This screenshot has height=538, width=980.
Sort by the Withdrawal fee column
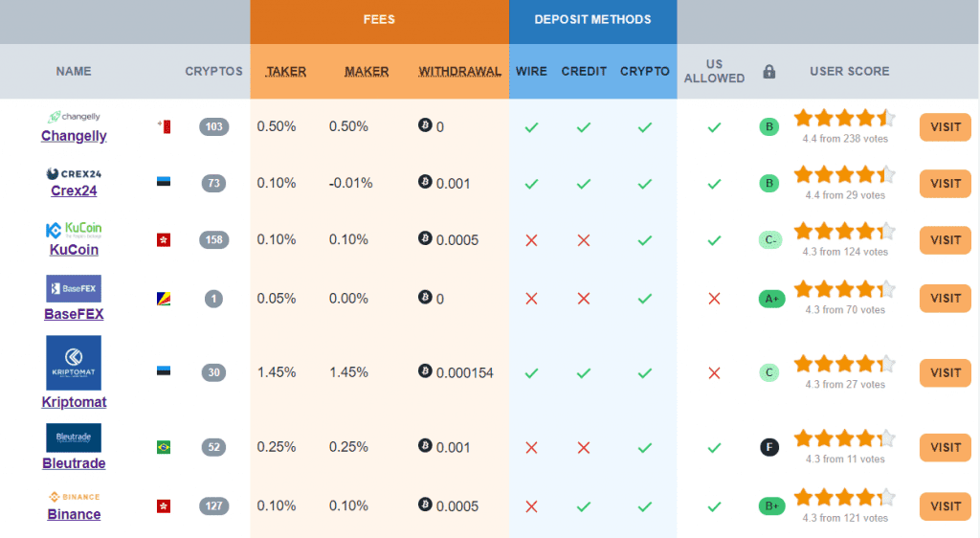click(459, 72)
